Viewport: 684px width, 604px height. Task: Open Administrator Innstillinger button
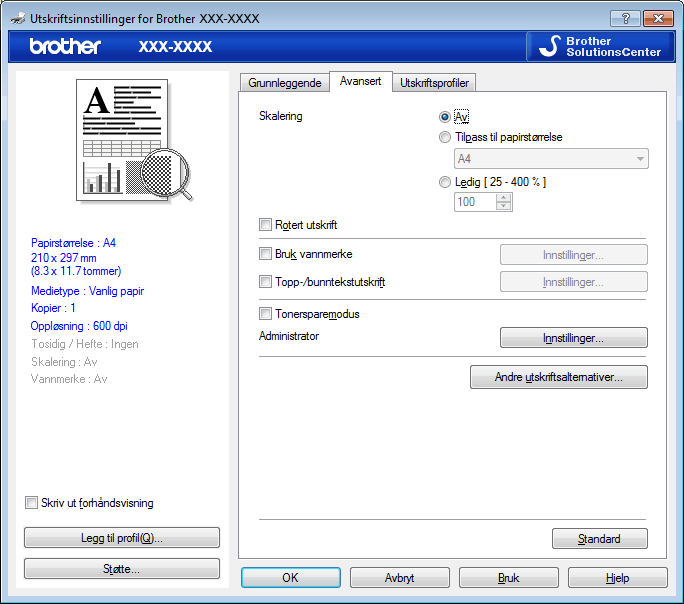click(x=573, y=338)
